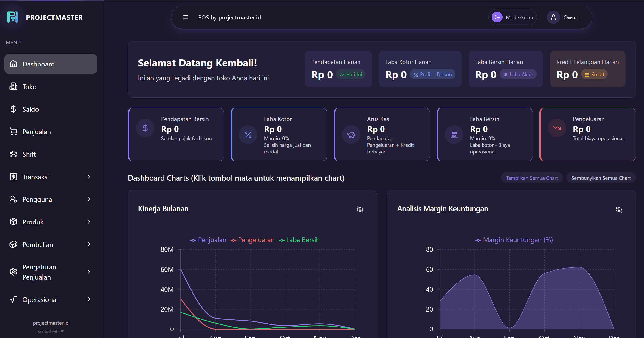Click the percent icon on Laba Kotor card
644x338 pixels.
[248, 135]
